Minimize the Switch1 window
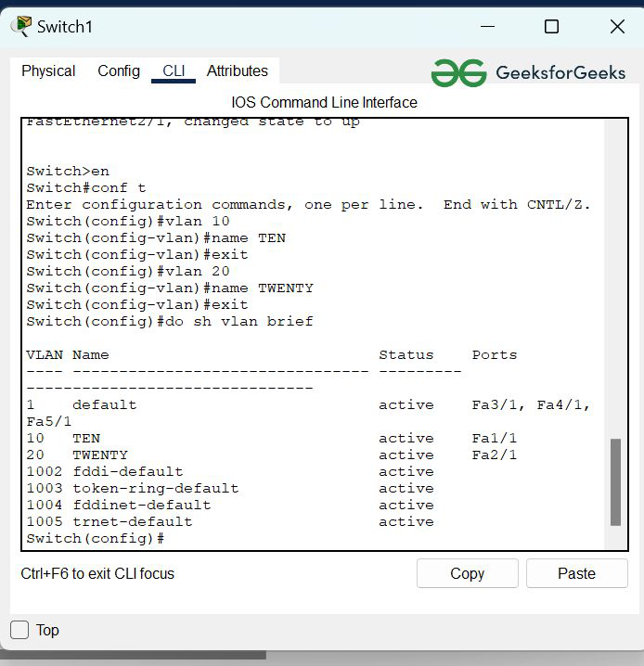644x666 pixels. tap(488, 26)
